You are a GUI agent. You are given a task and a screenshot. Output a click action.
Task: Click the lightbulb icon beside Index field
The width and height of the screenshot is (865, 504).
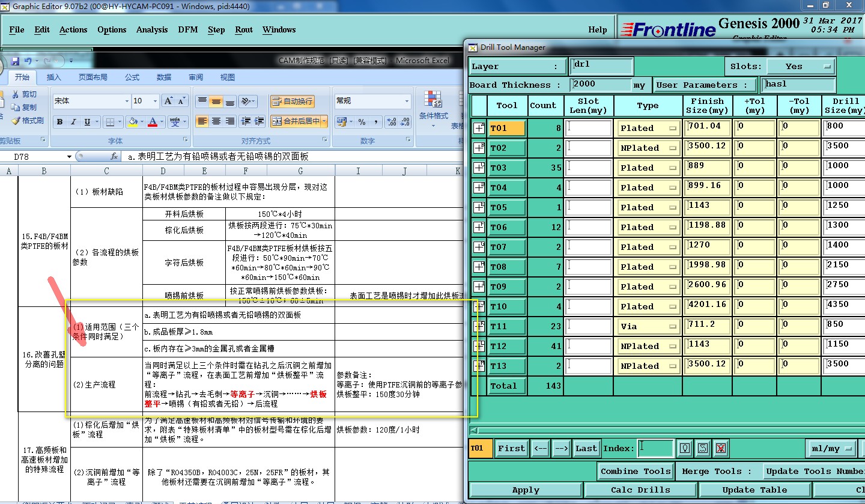point(684,448)
